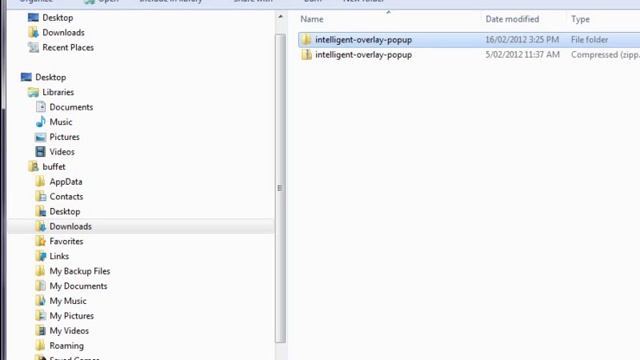Sort files by the Type column
Viewport: 640px width, 360px height.
pyautogui.click(x=580, y=19)
